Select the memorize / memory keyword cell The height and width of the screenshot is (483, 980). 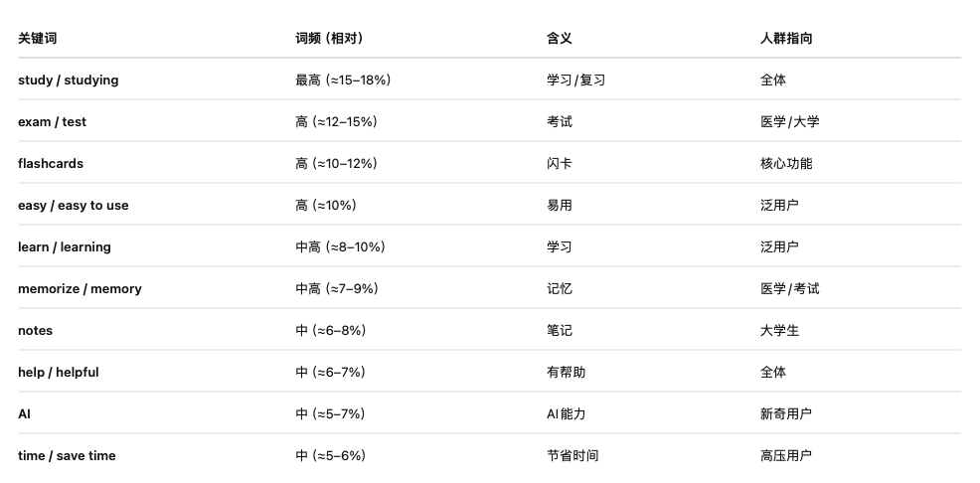pyautogui.click(x=80, y=289)
